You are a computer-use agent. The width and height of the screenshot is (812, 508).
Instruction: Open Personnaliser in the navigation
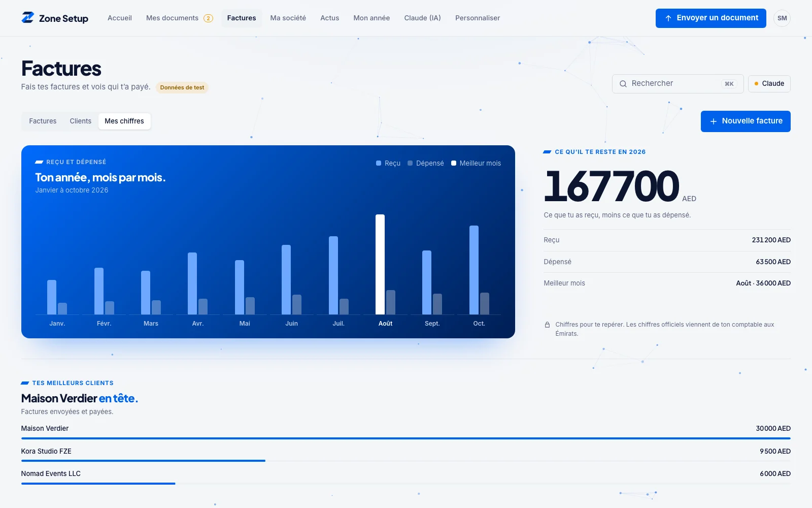coord(478,18)
